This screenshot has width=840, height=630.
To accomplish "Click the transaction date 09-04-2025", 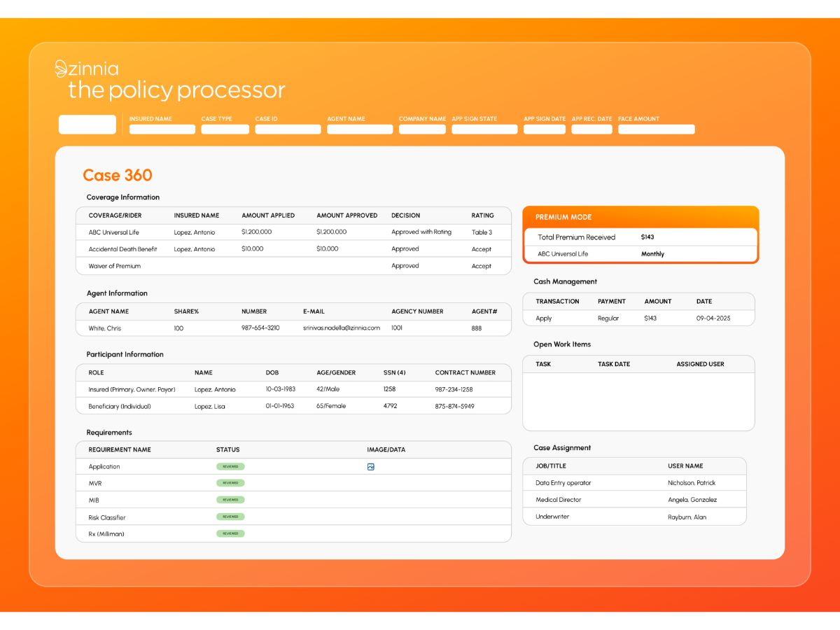I will 713,318.
